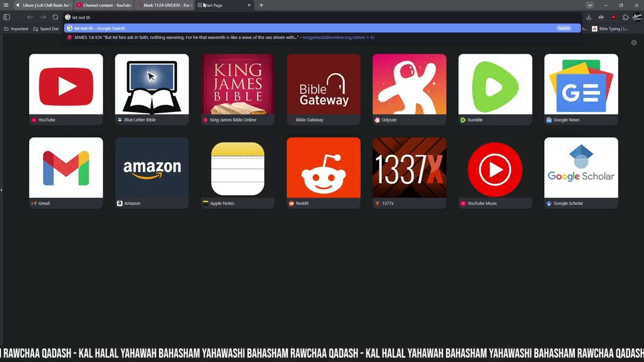The image size is (644, 362).
Task: Open Start Page settings gear
Action: pyautogui.click(x=634, y=43)
